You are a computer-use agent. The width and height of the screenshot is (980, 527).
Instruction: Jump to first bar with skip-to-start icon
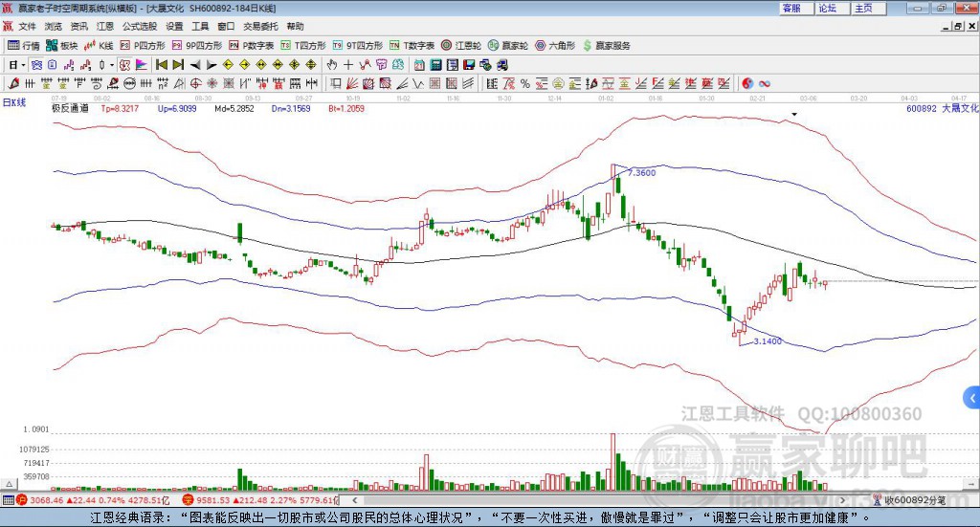[162, 64]
